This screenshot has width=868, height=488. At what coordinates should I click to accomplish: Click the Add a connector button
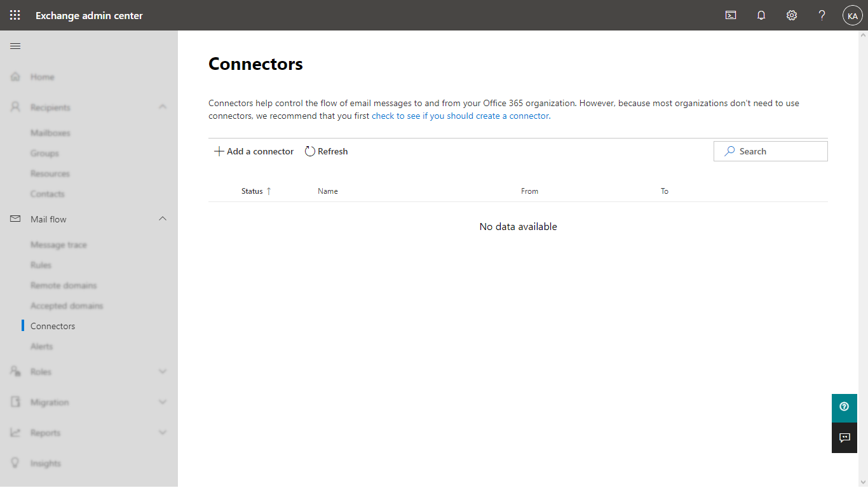pos(254,151)
